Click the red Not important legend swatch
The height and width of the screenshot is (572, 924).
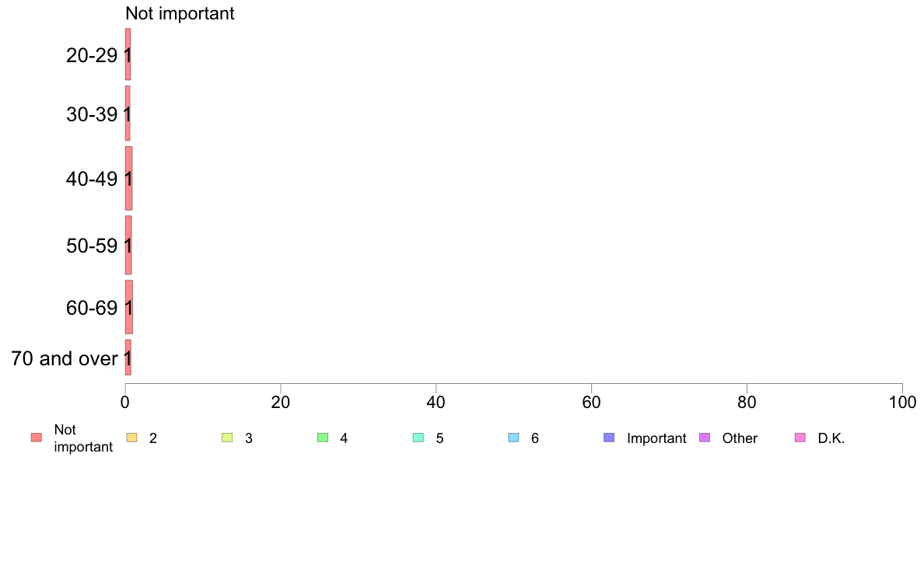coord(37,438)
